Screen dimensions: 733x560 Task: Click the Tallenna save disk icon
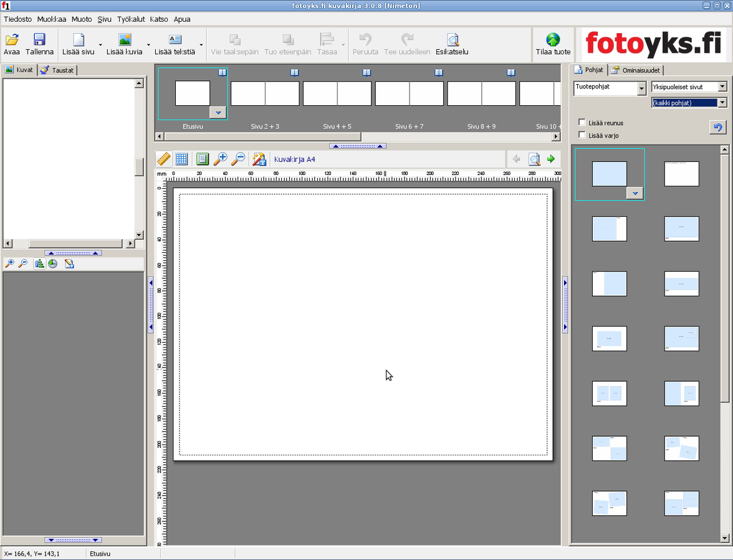[39, 40]
